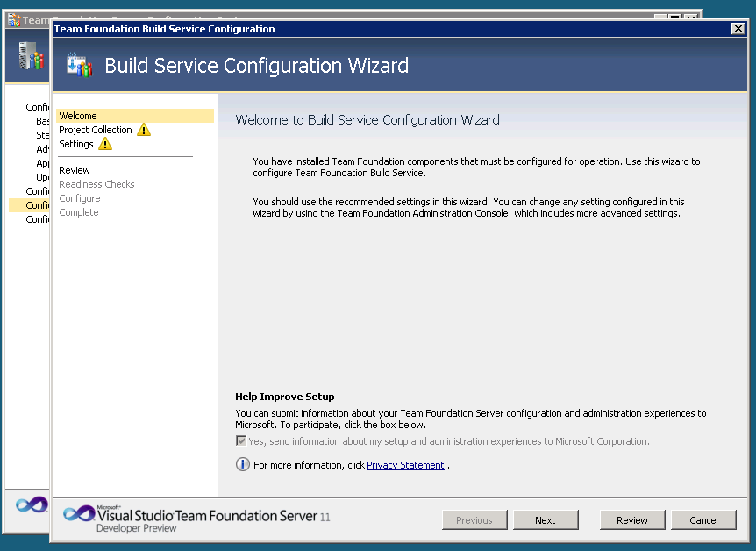Cancel the Build Service Configuration wizard
The width and height of the screenshot is (756, 551).
point(703,520)
